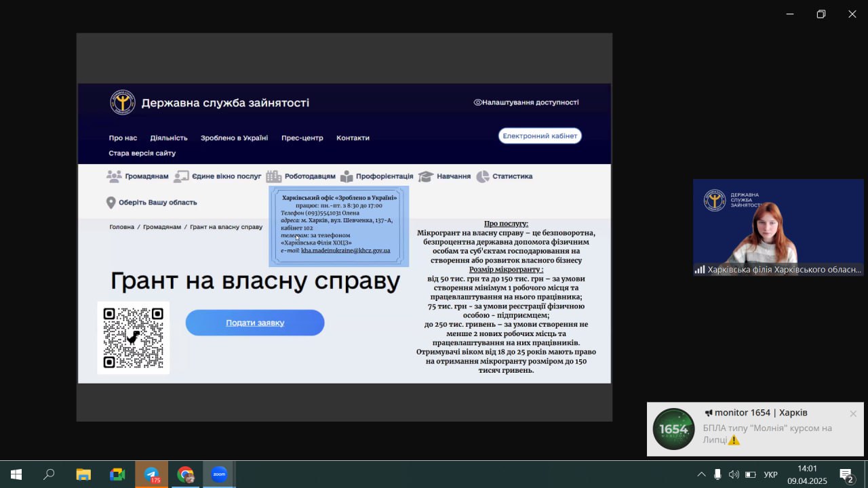The width and height of the screenshot is (868, 488).
Task: Open File Explorer from the taskbar
Action: (83, 474)
